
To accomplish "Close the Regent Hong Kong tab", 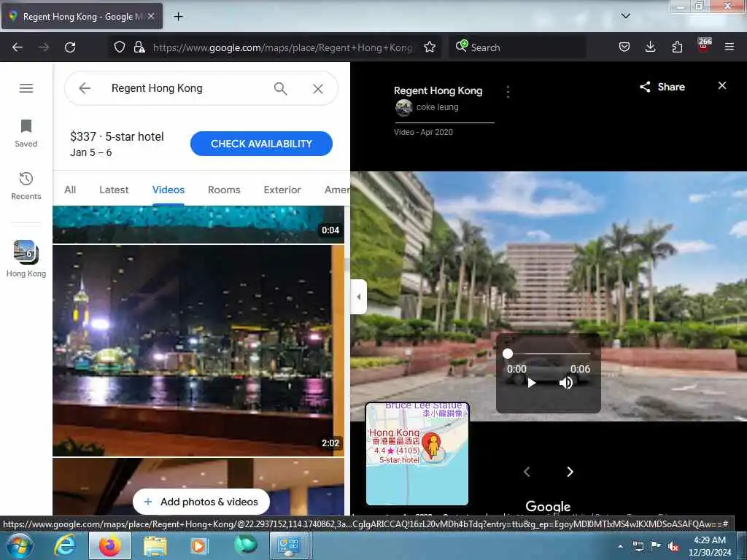I will click(151, 16).
